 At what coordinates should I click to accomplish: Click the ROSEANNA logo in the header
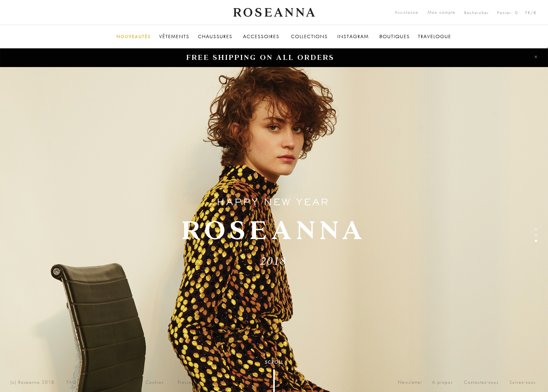[274, 12]
